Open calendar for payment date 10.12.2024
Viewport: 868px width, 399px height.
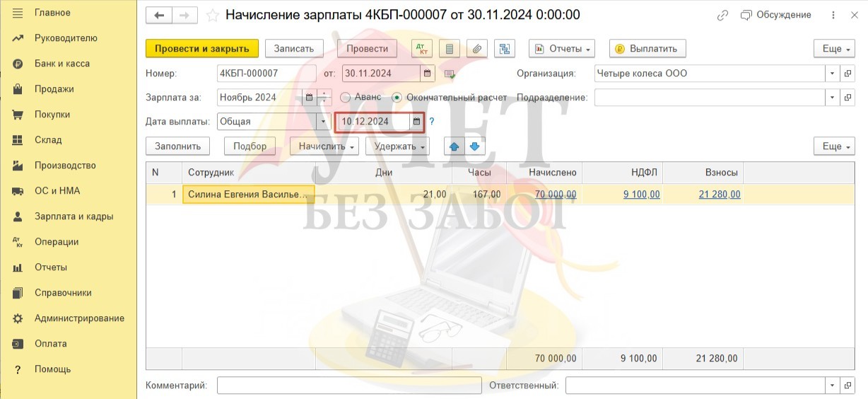coord(416,122)
